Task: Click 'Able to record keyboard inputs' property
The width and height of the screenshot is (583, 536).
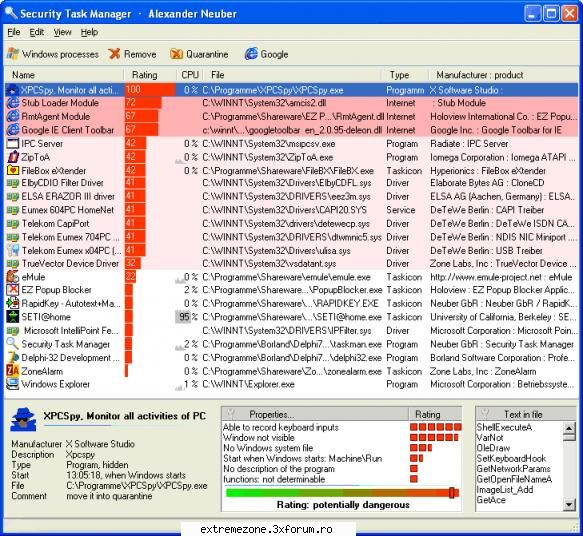Action: point(281,427)
